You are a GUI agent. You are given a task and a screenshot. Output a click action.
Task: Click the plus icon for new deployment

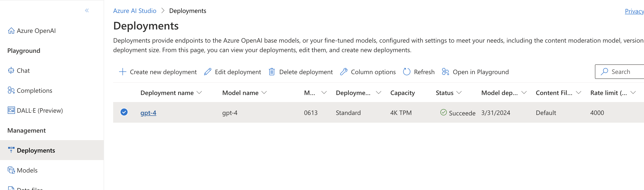pyautogui.click(x=122, y=72)
